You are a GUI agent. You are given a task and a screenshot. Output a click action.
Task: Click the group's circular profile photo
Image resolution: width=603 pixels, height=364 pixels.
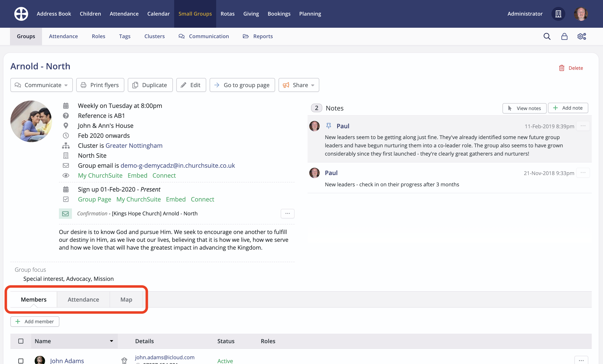tap(31, 121)
